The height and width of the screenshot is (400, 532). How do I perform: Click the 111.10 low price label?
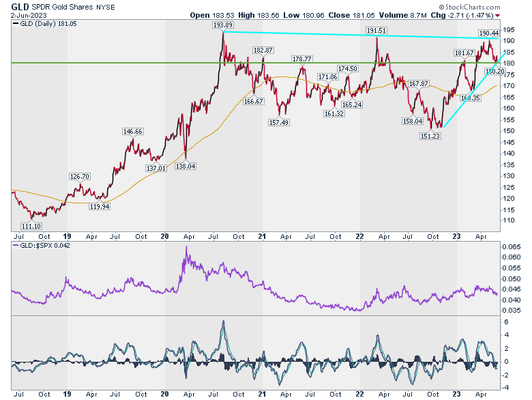pyautogui.click(x=31, y=226)
